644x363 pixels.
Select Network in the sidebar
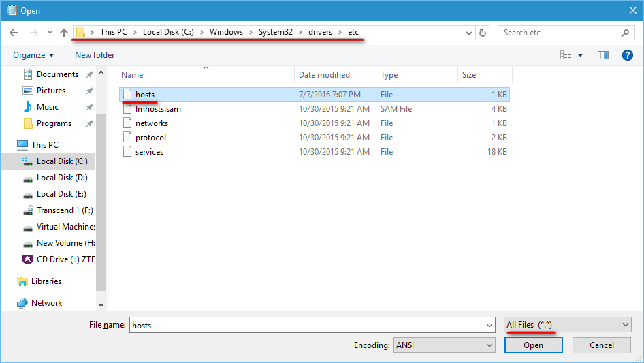(x=46, y=303)
